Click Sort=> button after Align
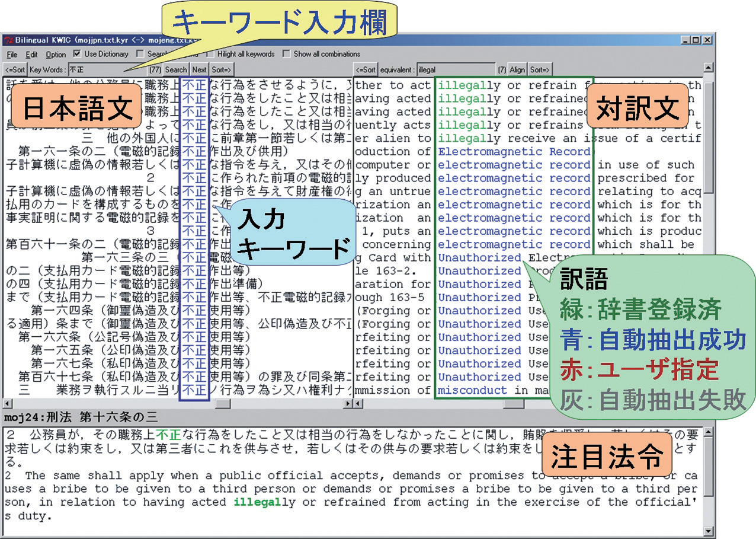This screenshot has width=756, height=539. pyautogui.click(x=540, y=69)
